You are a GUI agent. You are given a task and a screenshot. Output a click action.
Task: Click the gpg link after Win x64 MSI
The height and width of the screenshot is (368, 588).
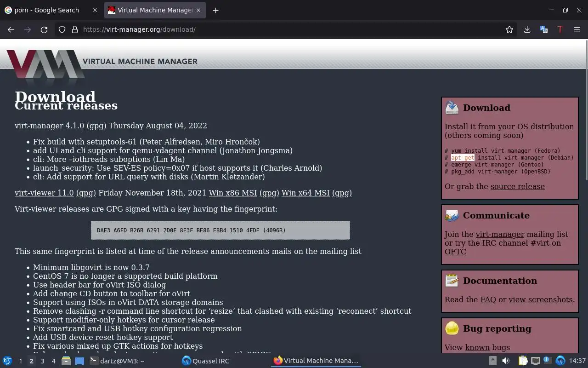coord(342,193)
